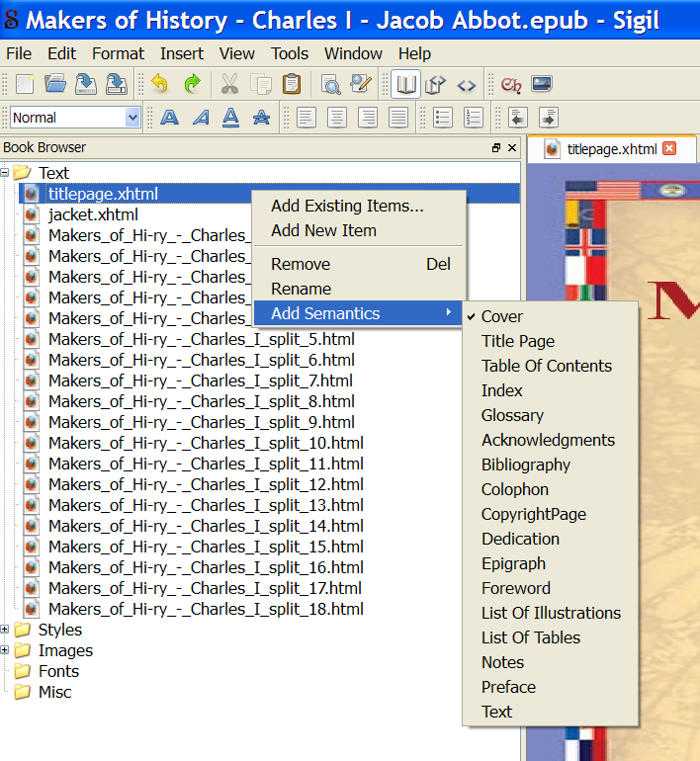
Task: Align text right
Action: pyautogui.click(x=368, y=118)
